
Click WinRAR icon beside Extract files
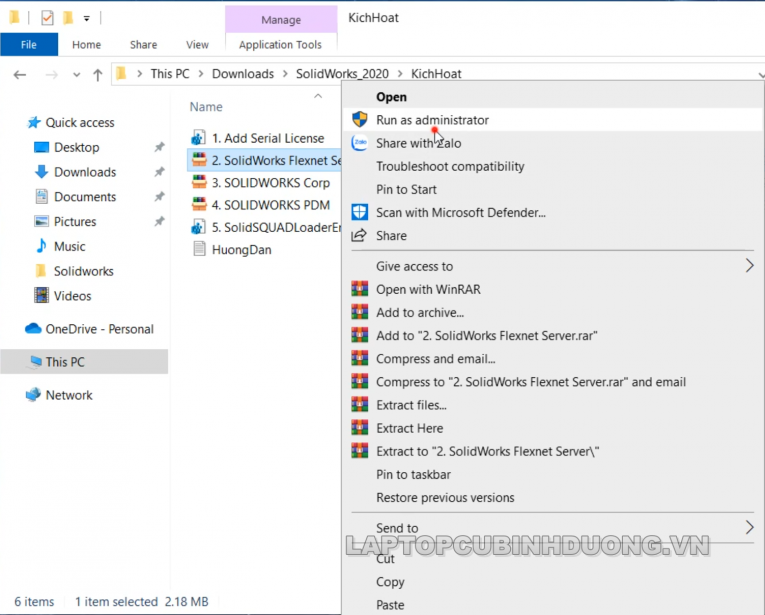[360, 405]
